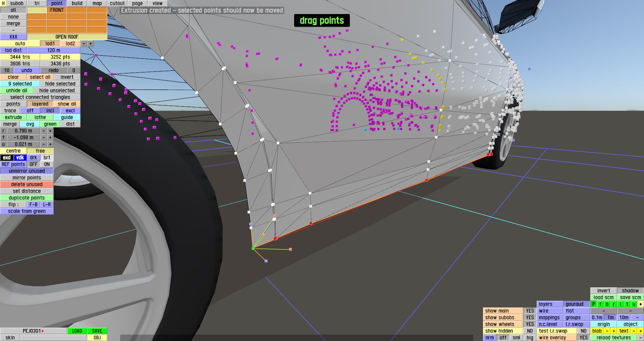This screenshot has height=341, width=644.
Task: Click the reload textures button
Action: pyautogui.click(x=614, y=338)
